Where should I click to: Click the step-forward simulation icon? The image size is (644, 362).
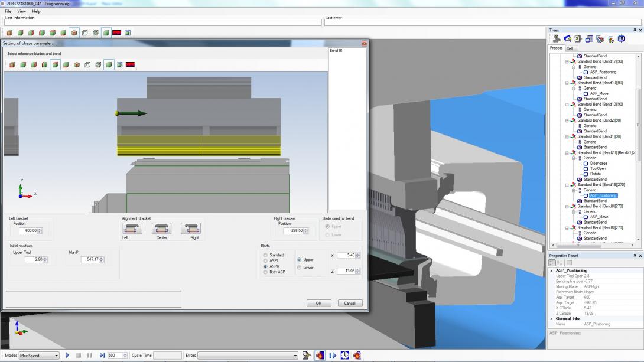tap(103, 356)
